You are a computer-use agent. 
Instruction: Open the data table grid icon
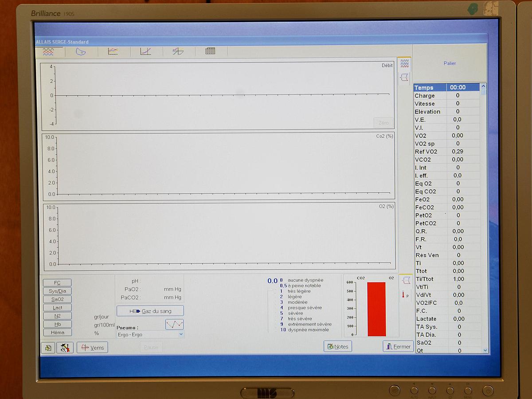210,51
